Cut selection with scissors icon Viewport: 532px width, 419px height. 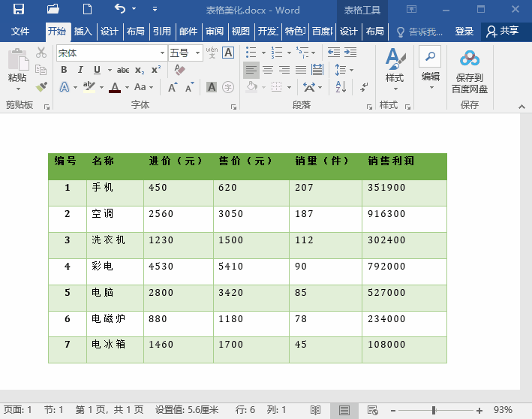[x=41, y=53]
